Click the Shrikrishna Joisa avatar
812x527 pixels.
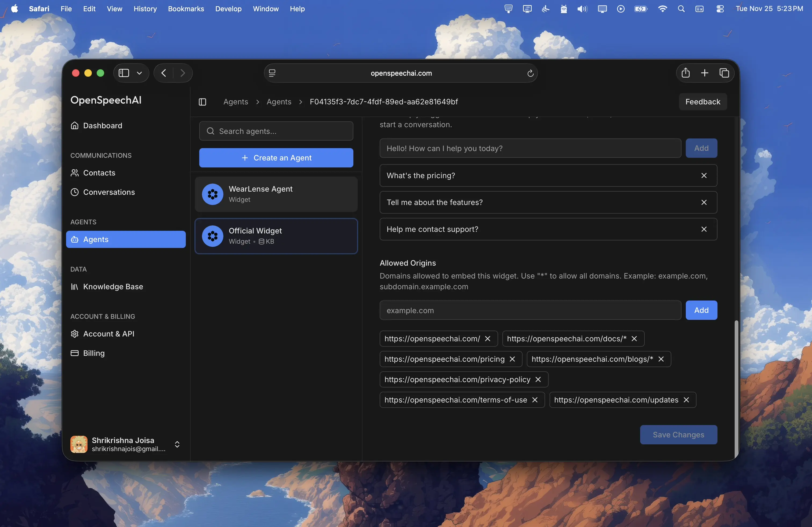tap(79, 444)
